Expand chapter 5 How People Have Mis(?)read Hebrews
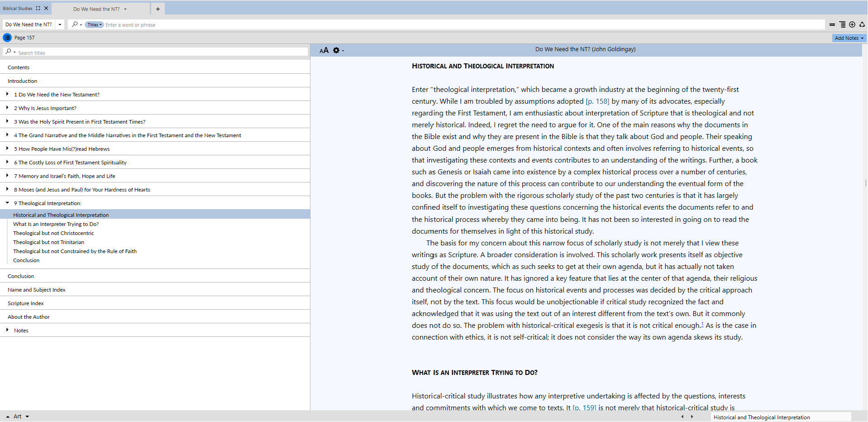Screen dimensions: 868x422 7,149
